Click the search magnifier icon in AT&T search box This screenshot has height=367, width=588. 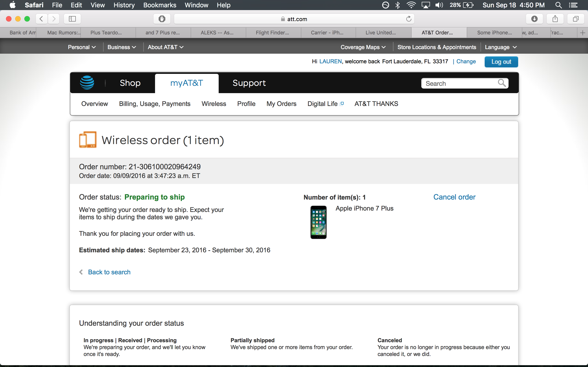501,83
